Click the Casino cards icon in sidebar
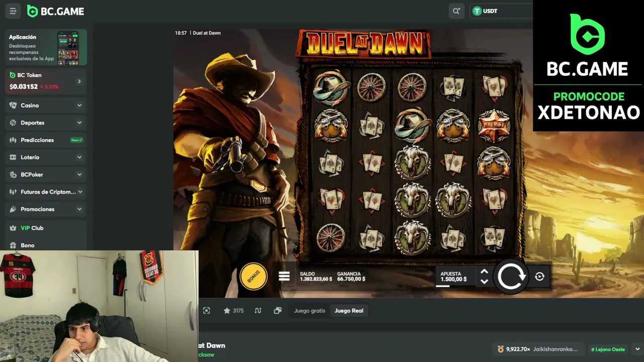This screenshot has height=362, width=644. pyautogui.click(x=13, y=106)
